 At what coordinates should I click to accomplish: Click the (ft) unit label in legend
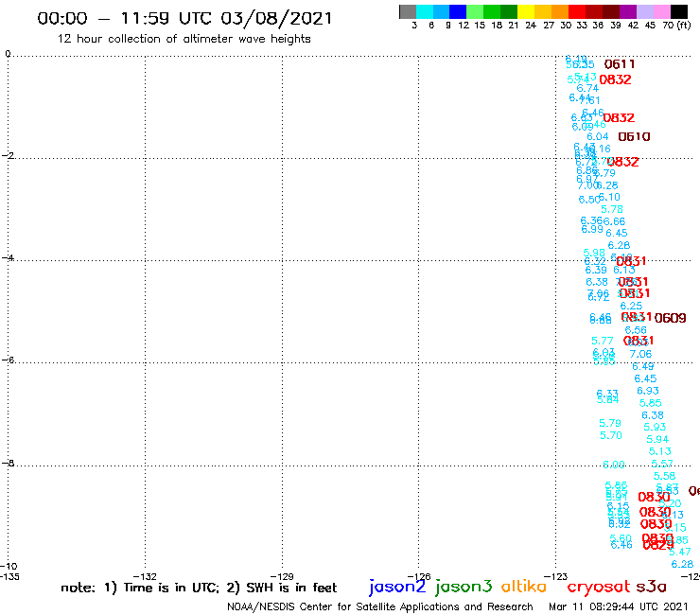click(x=684, y=26)
